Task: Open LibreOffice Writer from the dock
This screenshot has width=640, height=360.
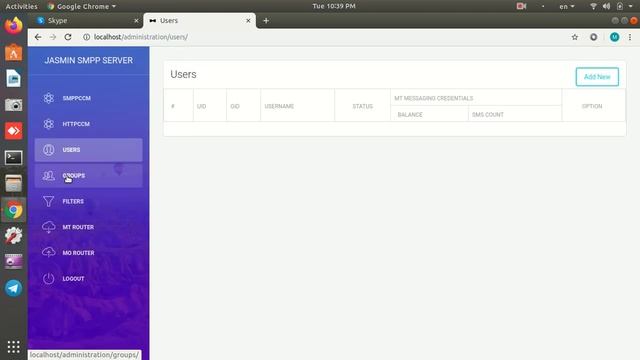Action: (13, 79)
